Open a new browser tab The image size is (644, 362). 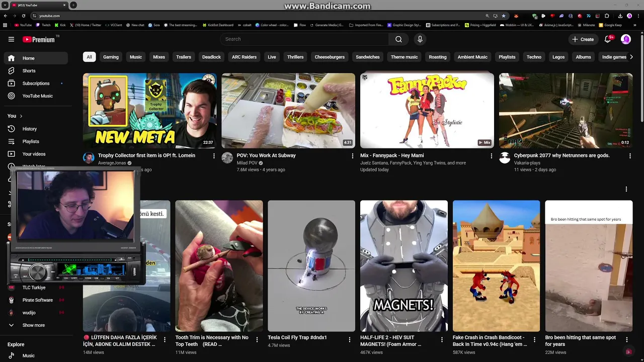73,5
